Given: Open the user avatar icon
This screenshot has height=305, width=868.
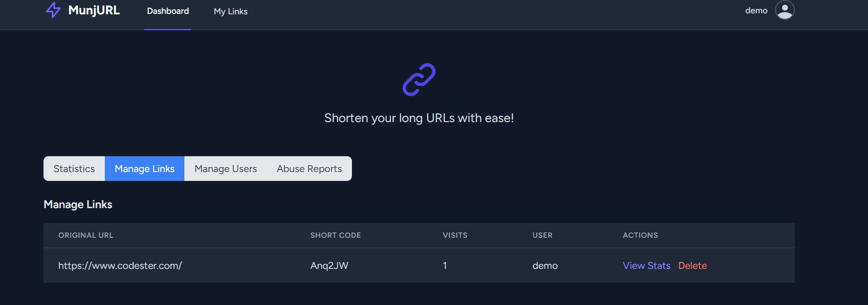Looking at the screenshot, I should (x=785, y=10).
